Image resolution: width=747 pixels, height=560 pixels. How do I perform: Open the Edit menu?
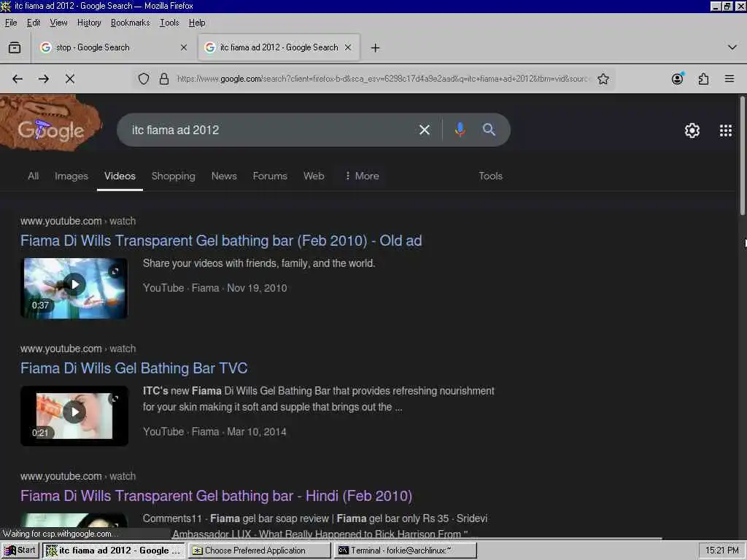pyautogui.click(x=34, y=23)
